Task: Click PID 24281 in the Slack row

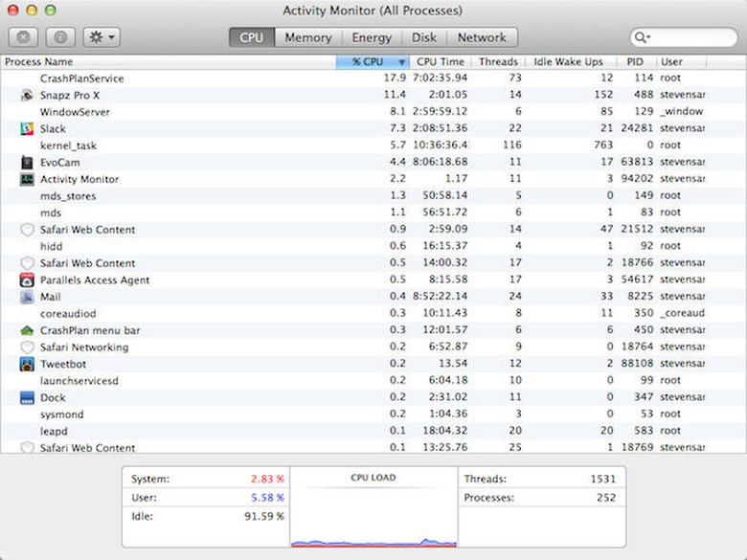Action: 637,128
